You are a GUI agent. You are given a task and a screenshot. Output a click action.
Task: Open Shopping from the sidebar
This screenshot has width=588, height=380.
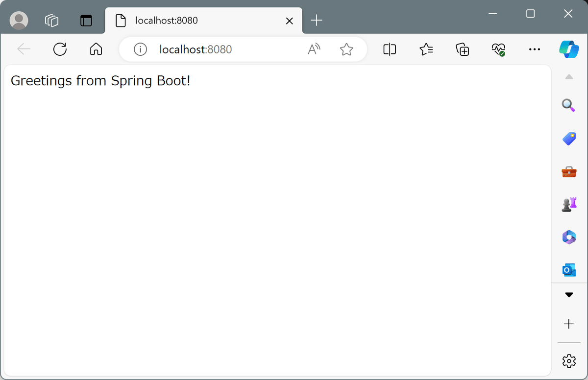(x=568, y=139)
